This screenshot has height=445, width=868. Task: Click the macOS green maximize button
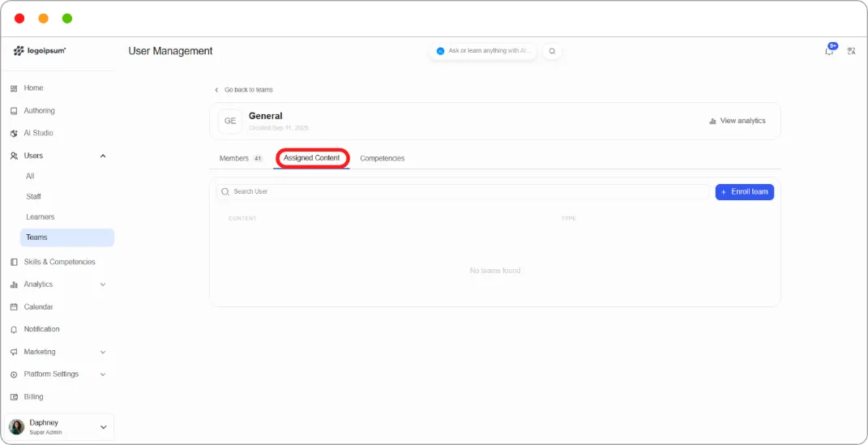click(x=67, y=19)
